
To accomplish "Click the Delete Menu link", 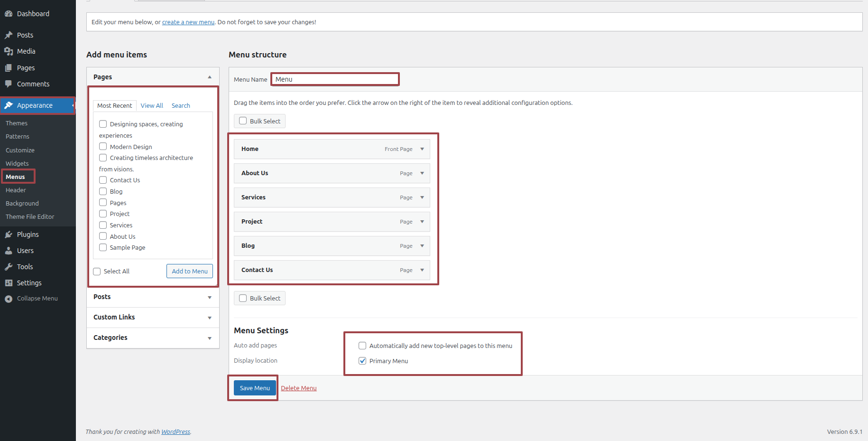I will coord(298,388).
